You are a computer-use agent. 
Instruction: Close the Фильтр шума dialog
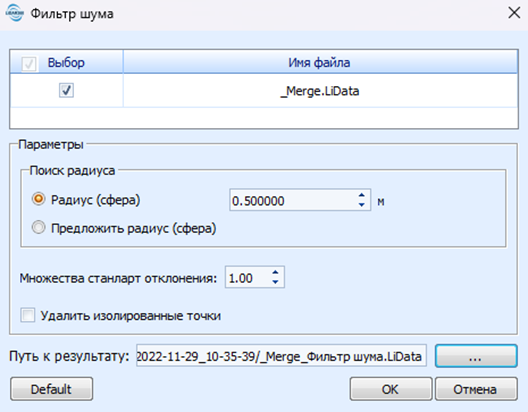pos(514,13)
